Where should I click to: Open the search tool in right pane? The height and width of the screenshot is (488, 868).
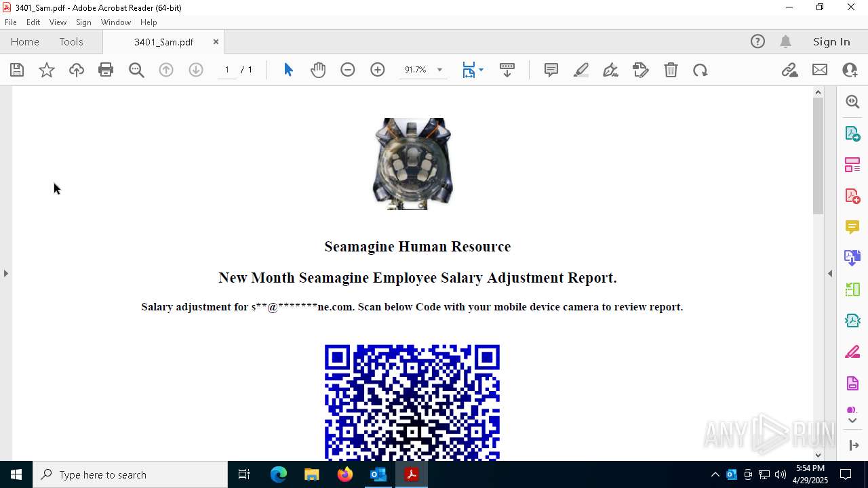click(852, 102)
